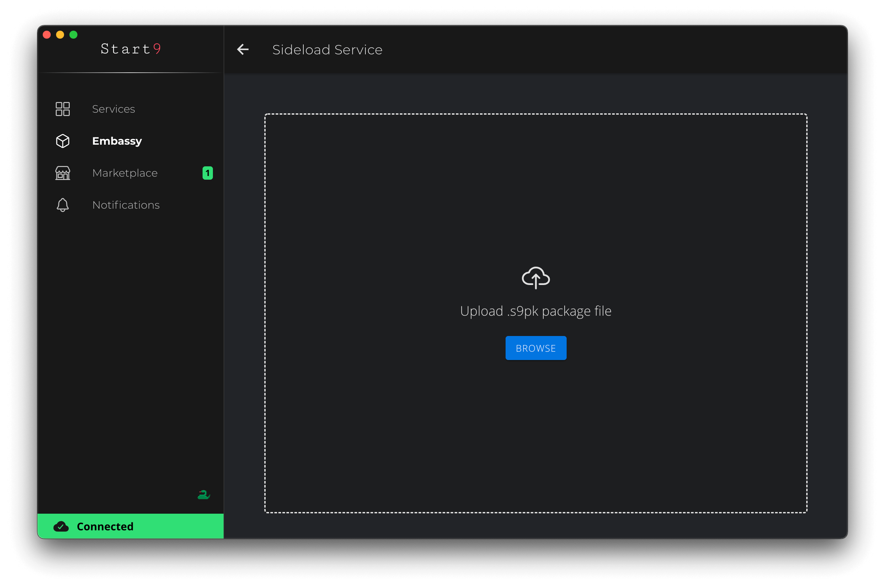Open Notifications via the bell icon
Viewport: 885px width, 588px height.
[x=63, y=205]
